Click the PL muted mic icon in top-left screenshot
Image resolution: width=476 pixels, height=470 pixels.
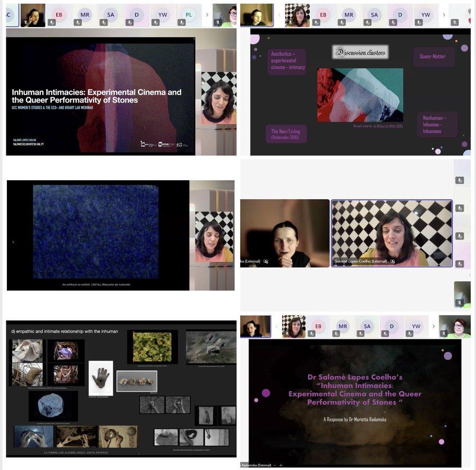click(181, 22)
